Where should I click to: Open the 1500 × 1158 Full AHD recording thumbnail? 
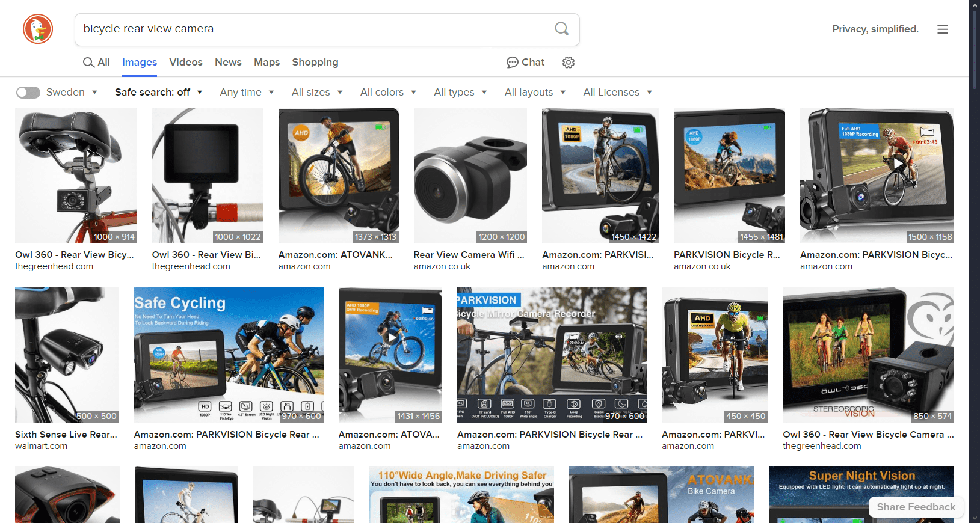[877, 176]
